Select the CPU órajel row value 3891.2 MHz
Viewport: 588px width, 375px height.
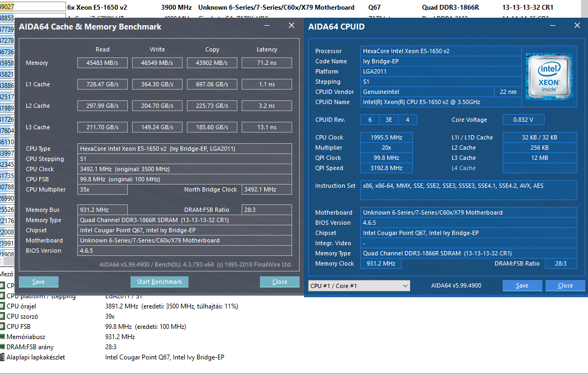click(x=172, y=306)
